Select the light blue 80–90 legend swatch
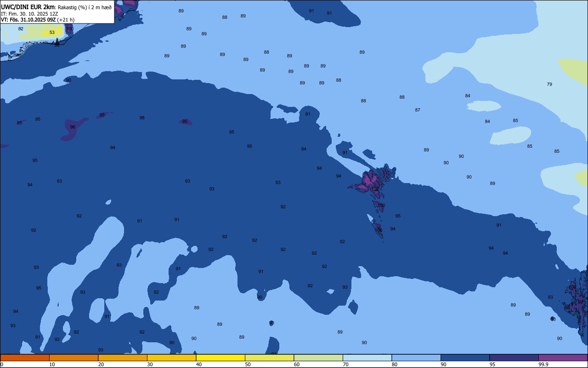 click(416, 357)
